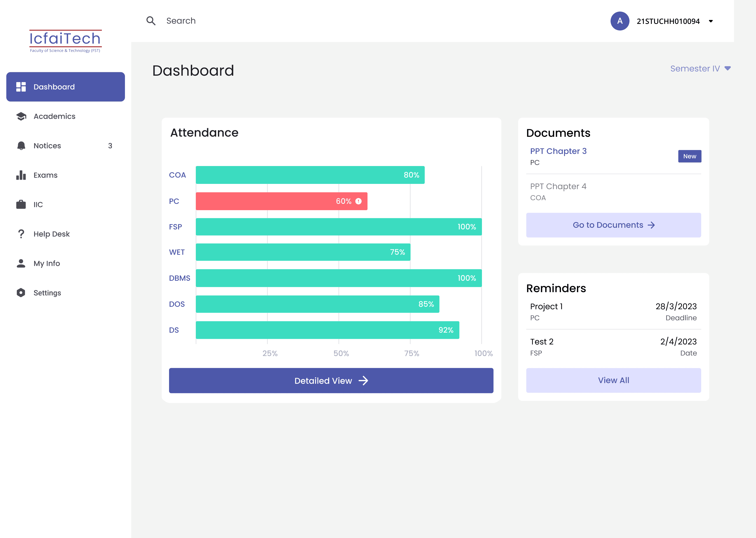Click the FSP 100% attendance bar
The image size is (756, 538).
tap(339, 227)
